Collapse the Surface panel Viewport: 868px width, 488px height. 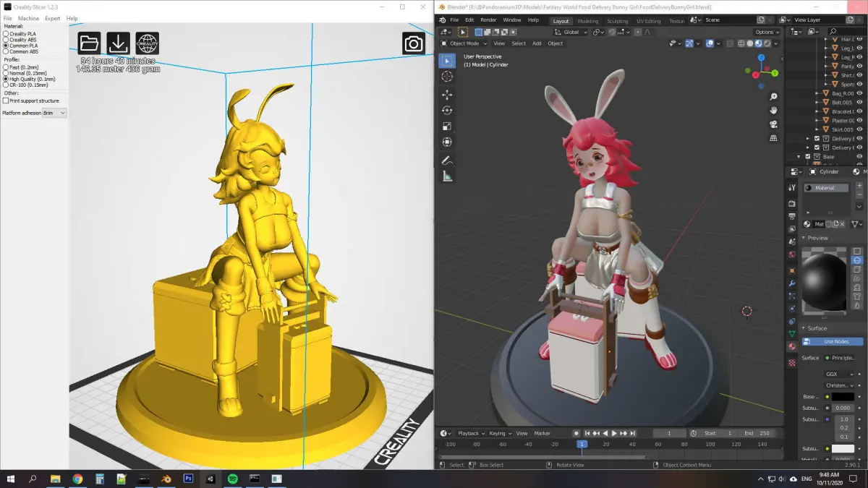coord(805,328)
